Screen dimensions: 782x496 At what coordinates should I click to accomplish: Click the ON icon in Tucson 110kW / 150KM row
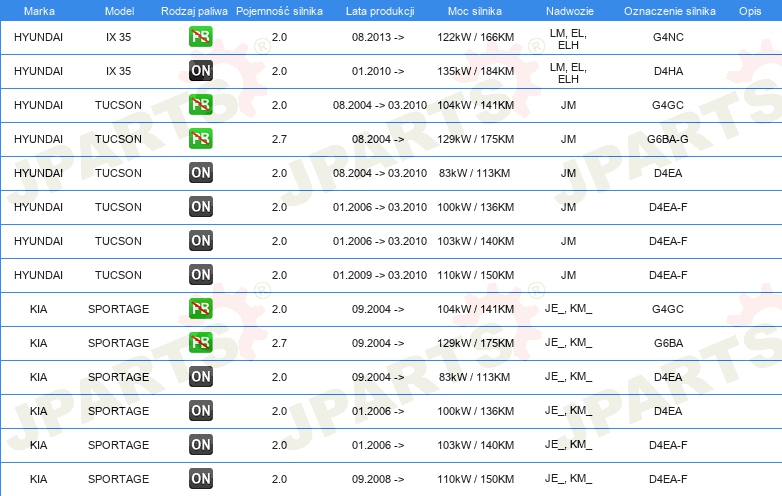tap(200, 275)
